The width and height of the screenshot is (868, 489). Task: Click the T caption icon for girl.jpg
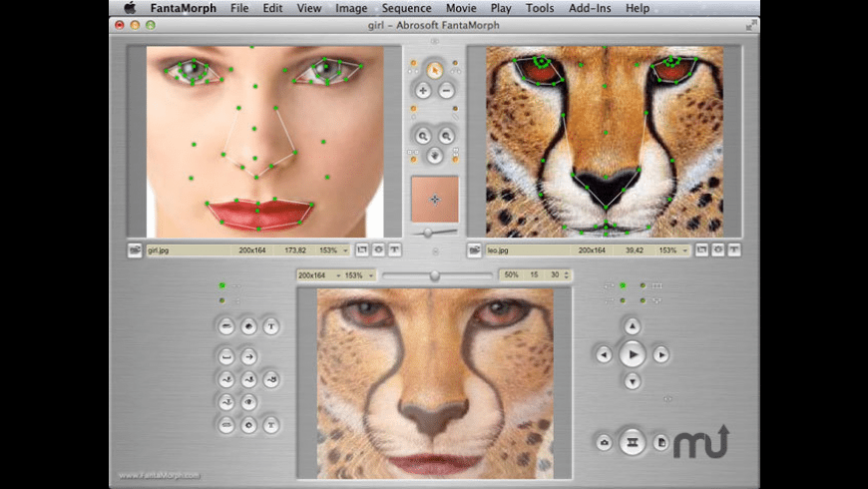395,250
